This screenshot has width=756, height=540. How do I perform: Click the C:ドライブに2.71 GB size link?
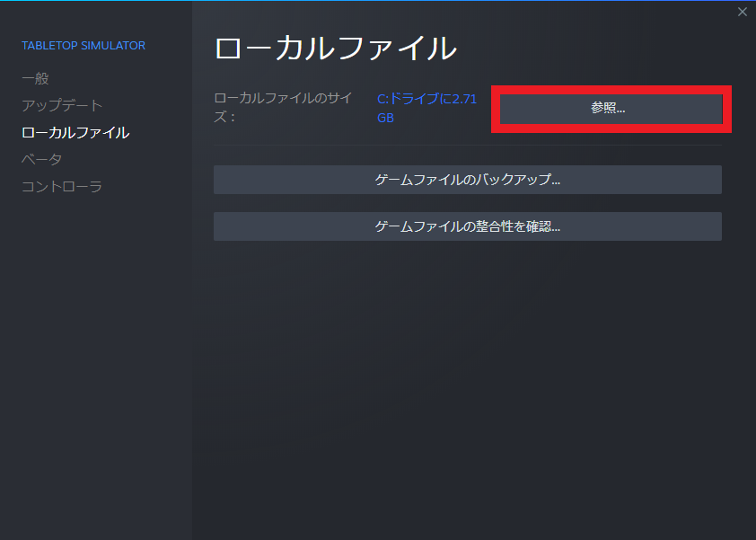tap(426, 108)
